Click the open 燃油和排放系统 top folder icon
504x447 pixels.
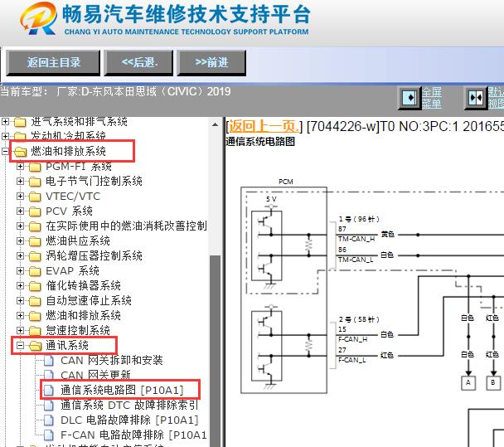tap(20, 152)
